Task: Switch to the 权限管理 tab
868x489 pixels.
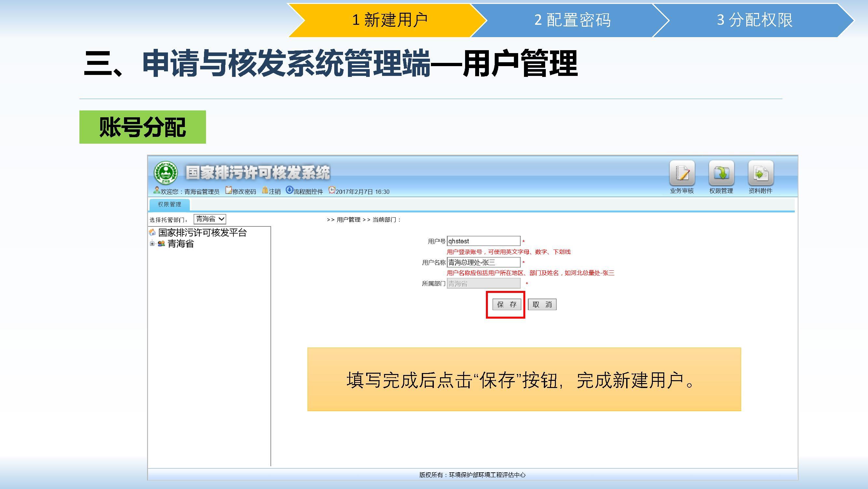Action: [x=170, y=204]
